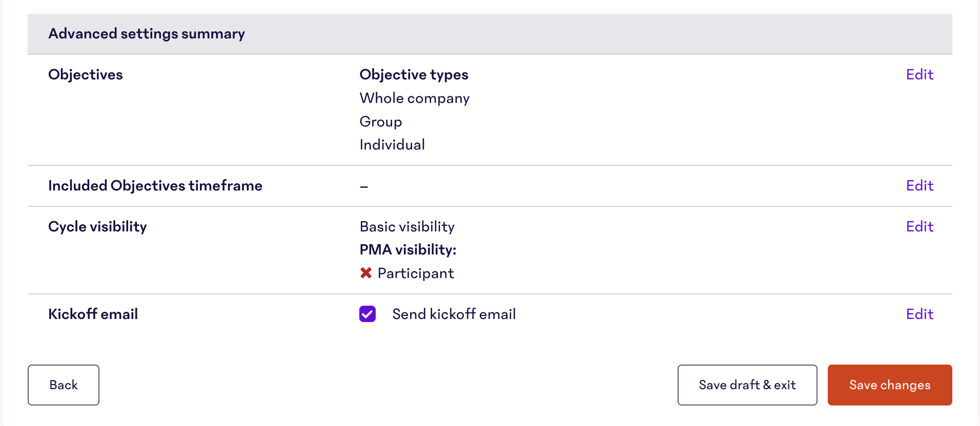Viewport: 980px width, 426px height.
Task: Select the Individual objective type
Action: click(x=392, y=144)
